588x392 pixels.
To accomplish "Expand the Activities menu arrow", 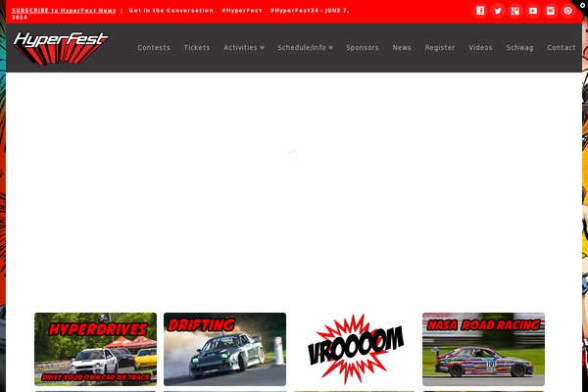I will tap(262, 48).
